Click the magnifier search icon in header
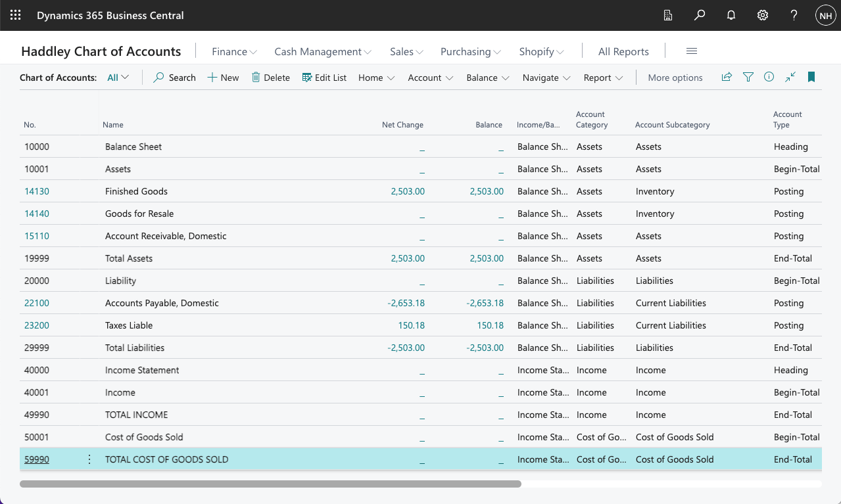Screen dimensions: 841x504 click(x=700, y=15)
